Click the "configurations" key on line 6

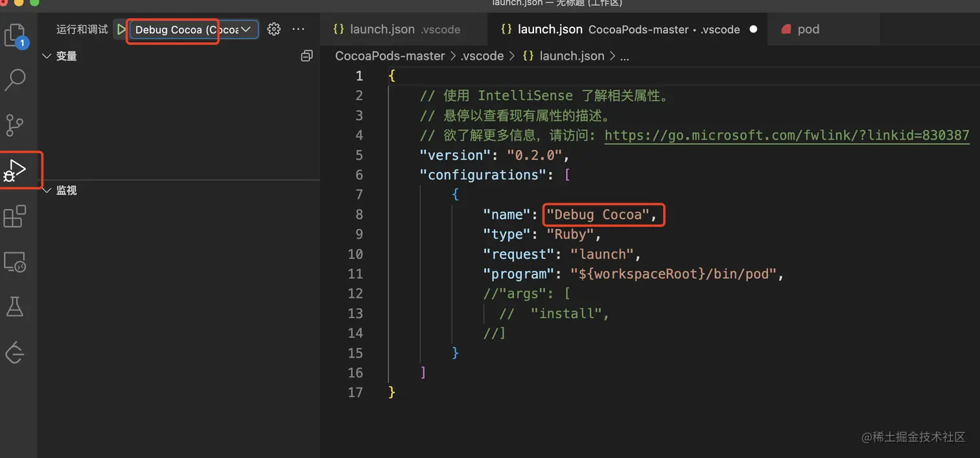[x=484, y=175]
